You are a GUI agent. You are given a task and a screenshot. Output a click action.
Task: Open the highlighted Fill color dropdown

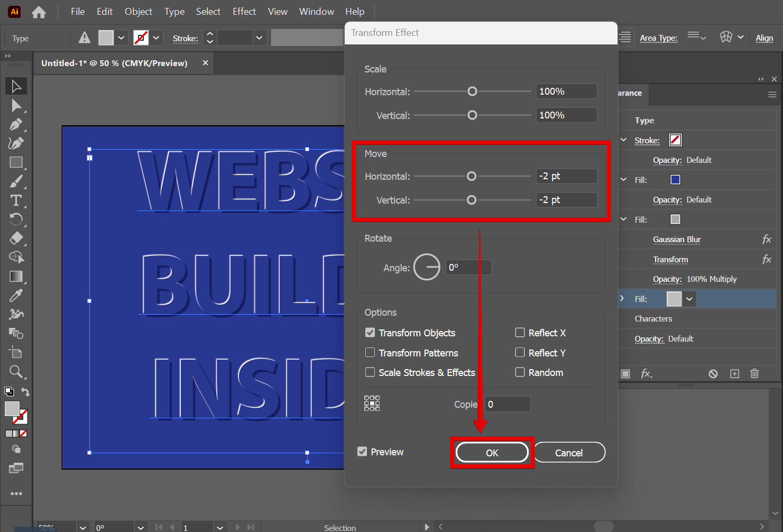(689, 299)
